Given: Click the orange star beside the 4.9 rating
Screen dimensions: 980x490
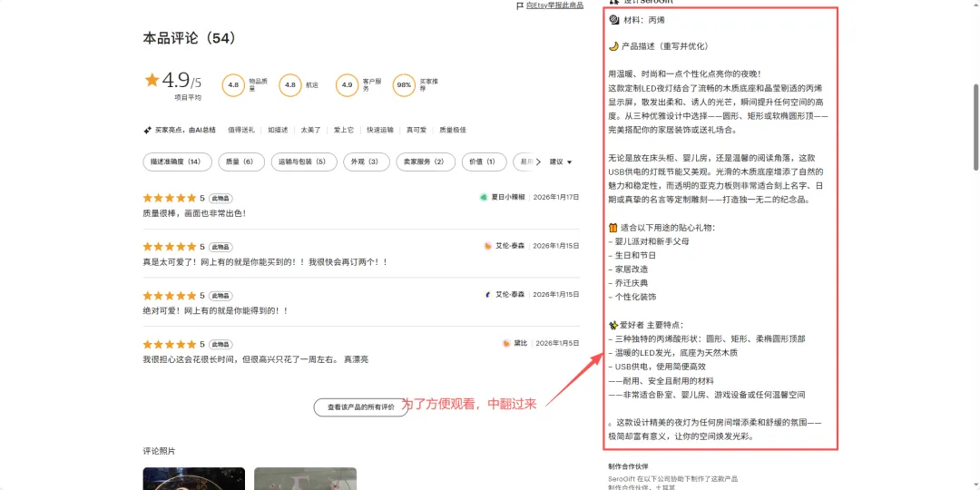Looking at the screenshot, I should tap(152, 80).
